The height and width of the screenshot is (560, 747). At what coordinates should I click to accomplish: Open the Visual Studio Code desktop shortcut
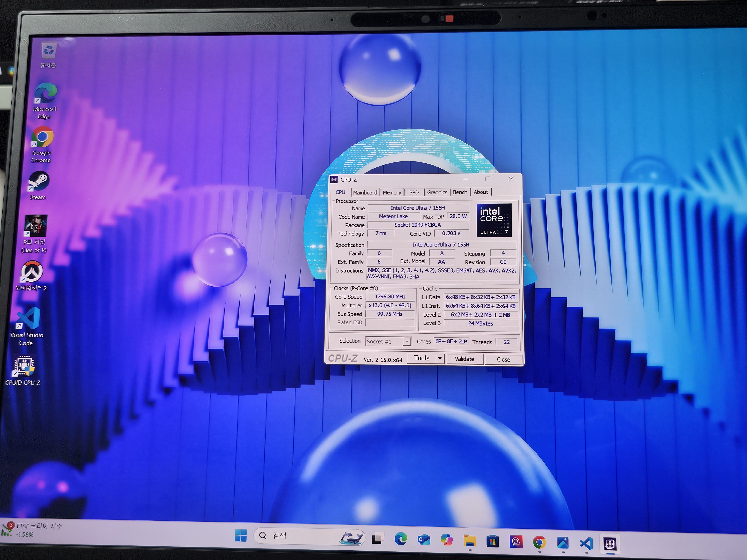coord(29,318)
